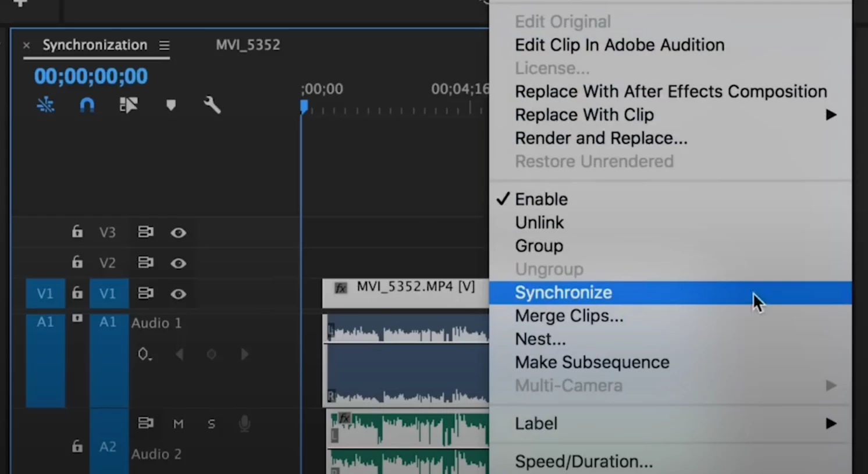The image size is (868, 474).
Task: Mute the A2 track with M button
Action: 179,424
